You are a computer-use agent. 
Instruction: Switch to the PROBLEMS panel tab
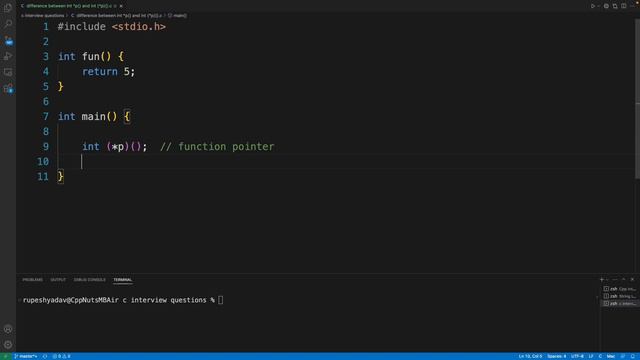click(x=33, y=280)
